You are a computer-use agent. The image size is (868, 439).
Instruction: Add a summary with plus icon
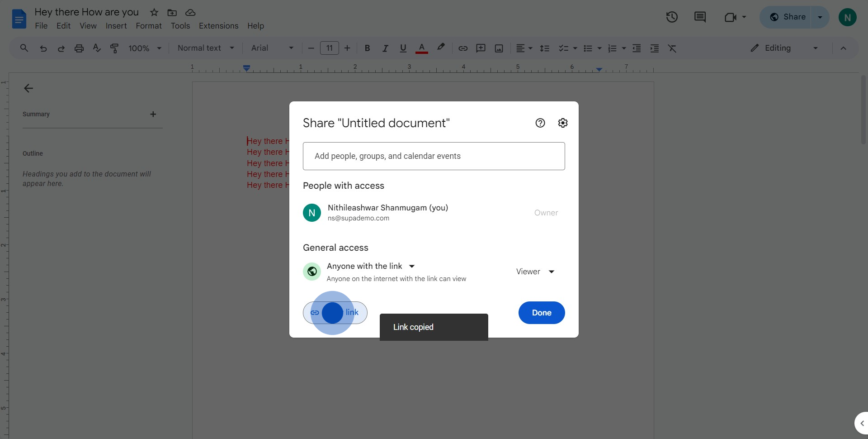[153, 114]
